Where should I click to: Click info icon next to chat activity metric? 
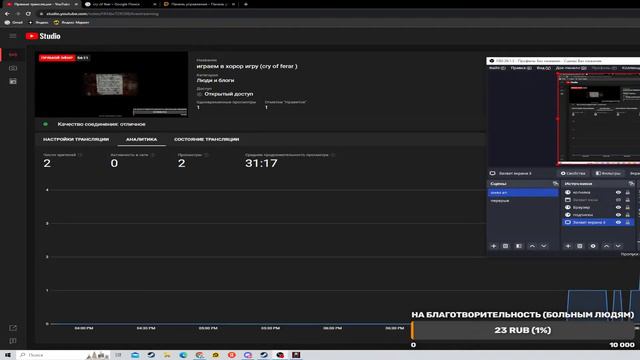coord(153,155)
